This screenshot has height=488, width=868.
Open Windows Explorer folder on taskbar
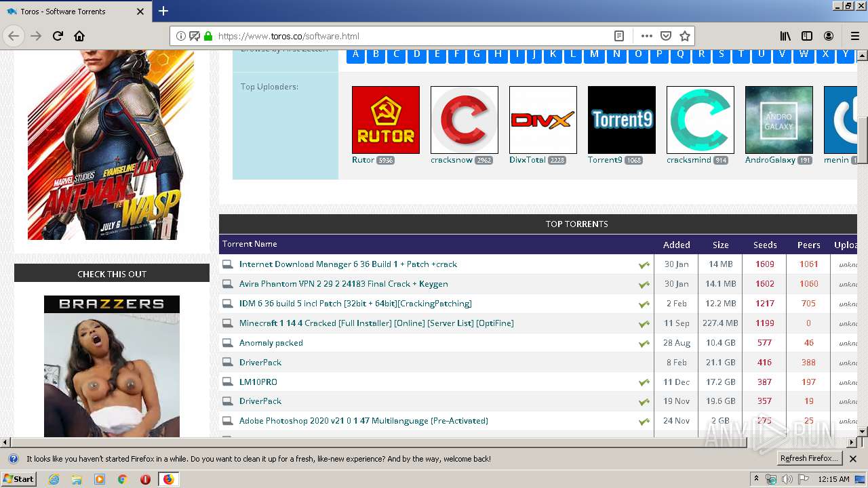[x=77, y=479]
